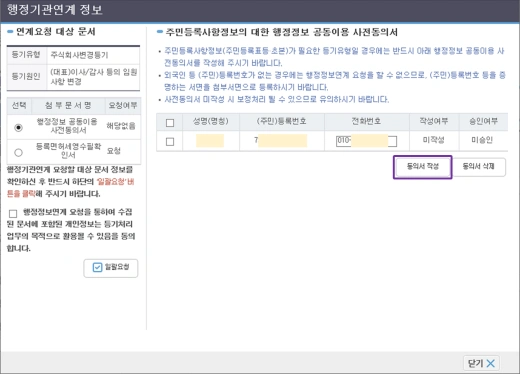Click the 주식회사변경등기 value

point(79,55)
